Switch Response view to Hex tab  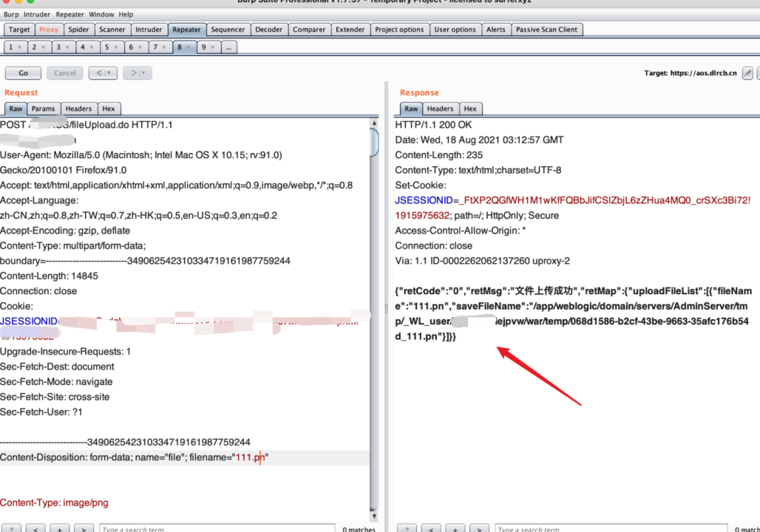coord(470,109)
